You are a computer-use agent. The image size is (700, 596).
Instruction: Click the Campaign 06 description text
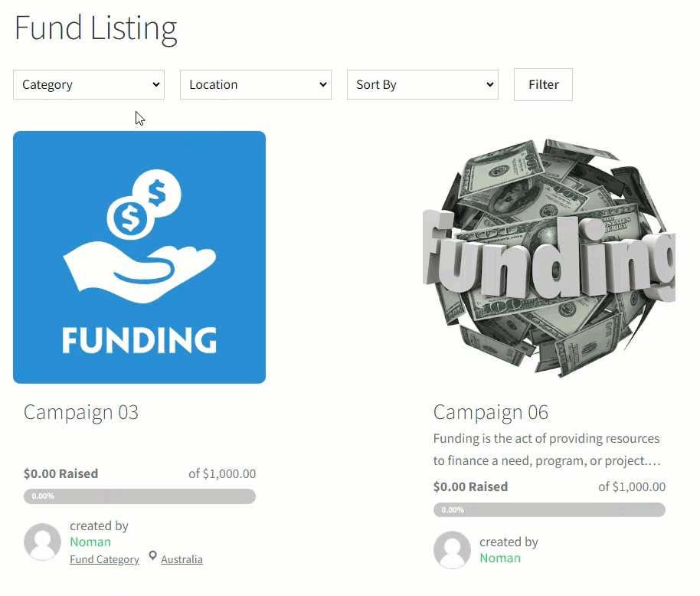click(546, 450)
